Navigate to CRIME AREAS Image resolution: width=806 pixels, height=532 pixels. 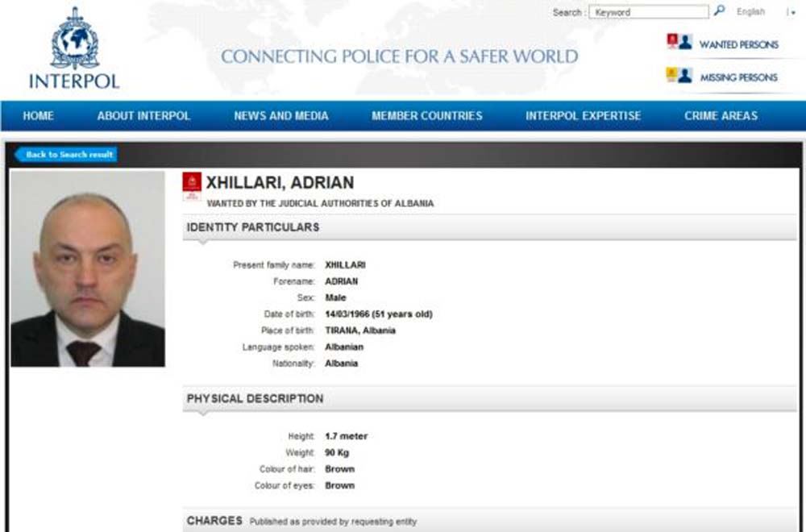(x=721, y=115)
